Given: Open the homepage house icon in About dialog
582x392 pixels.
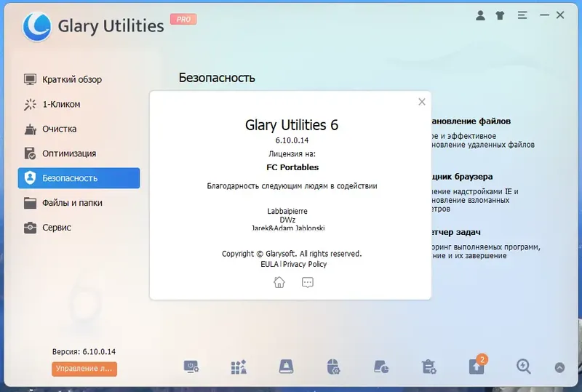Looking at the screenshot, I should (279, 282).
